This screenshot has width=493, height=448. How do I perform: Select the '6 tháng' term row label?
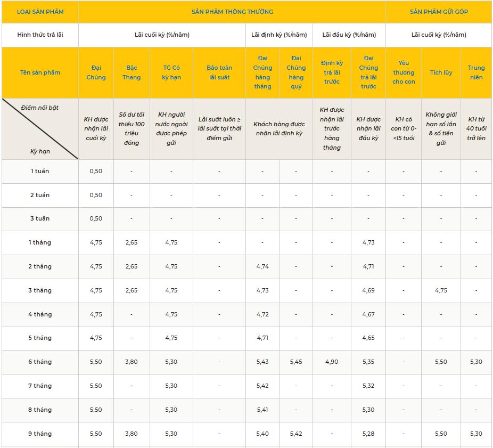coord(40,362)
